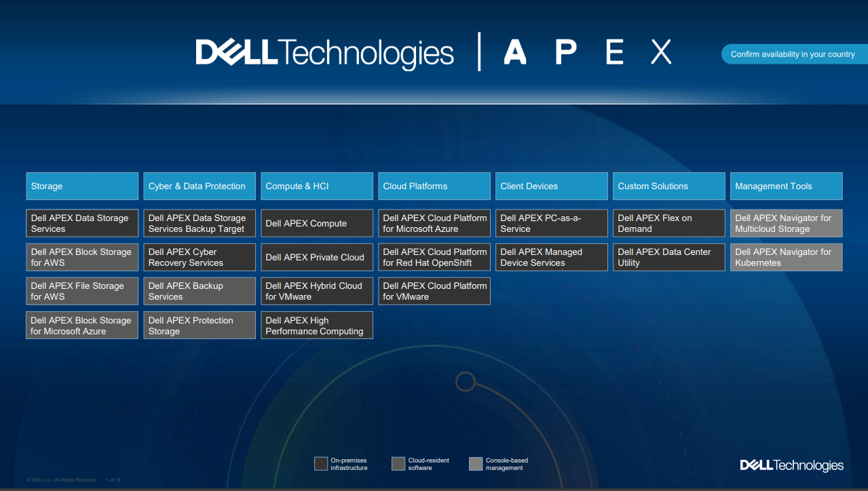Open Dell APEX Private Cloud tile

[317, 257]
